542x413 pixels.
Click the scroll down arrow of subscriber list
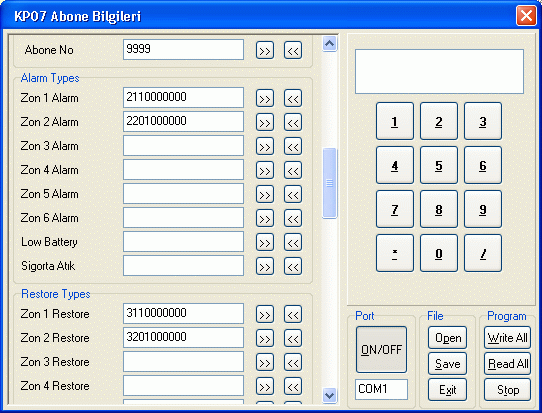pos(329,395)
